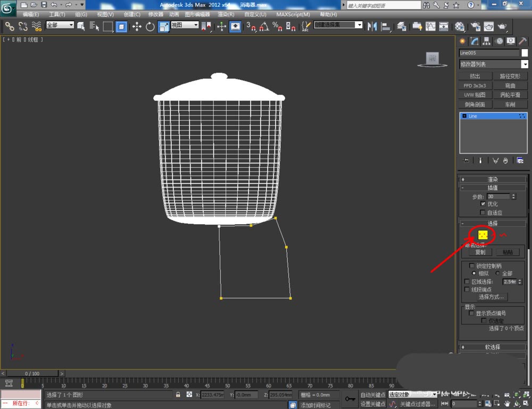Enable the 锁定控制柄 checkbox
This screenshot has height=409, width=532.
pyautogui.click(x=472, y=266)
